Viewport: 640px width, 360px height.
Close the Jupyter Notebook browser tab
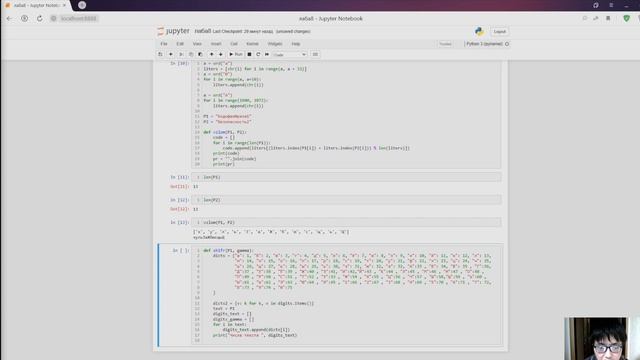coord(64,5)
